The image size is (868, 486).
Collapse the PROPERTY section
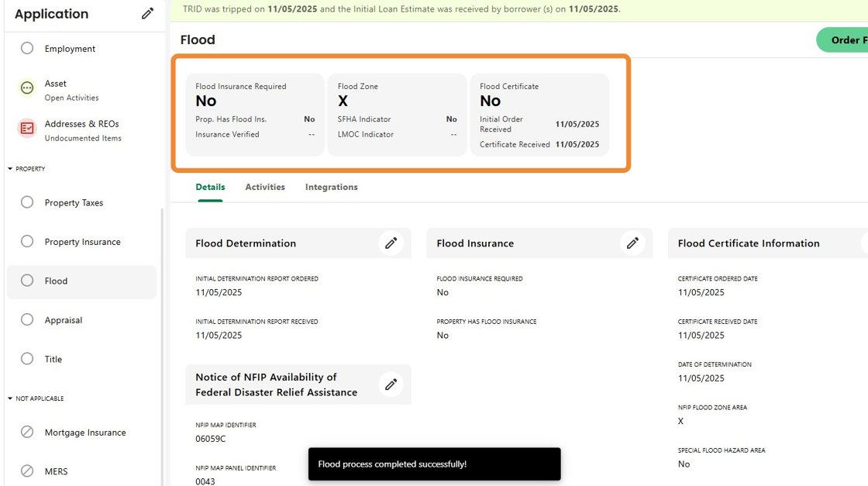point(11,169)
